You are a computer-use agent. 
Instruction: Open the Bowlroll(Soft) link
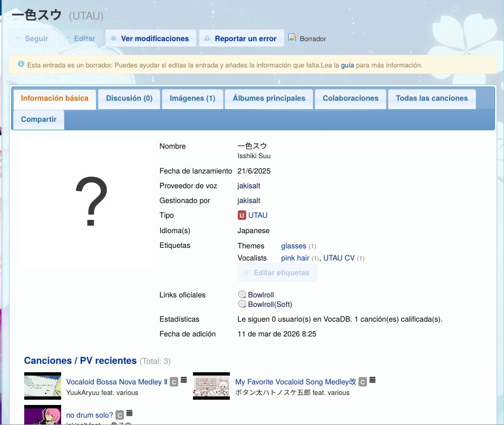point(270,304)
